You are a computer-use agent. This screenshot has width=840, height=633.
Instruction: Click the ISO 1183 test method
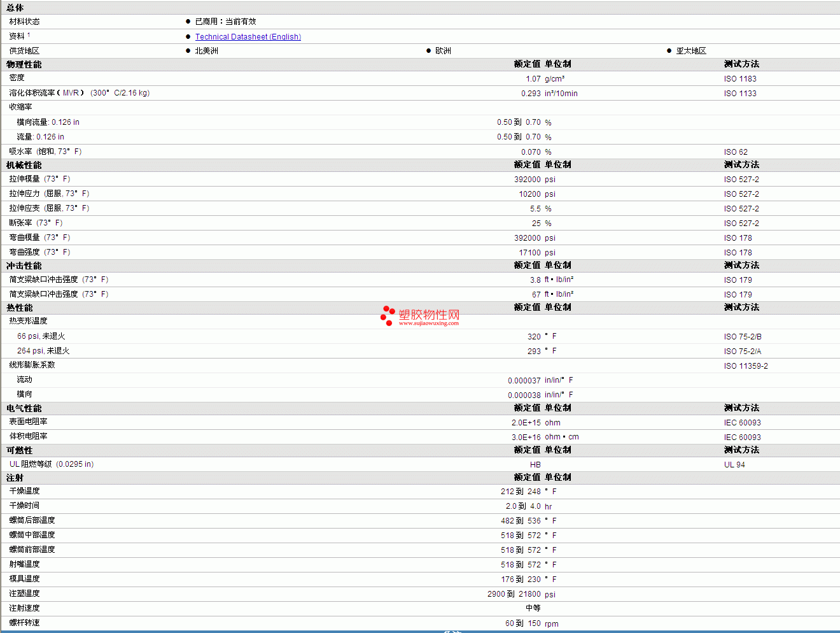[x=740, y=79]
